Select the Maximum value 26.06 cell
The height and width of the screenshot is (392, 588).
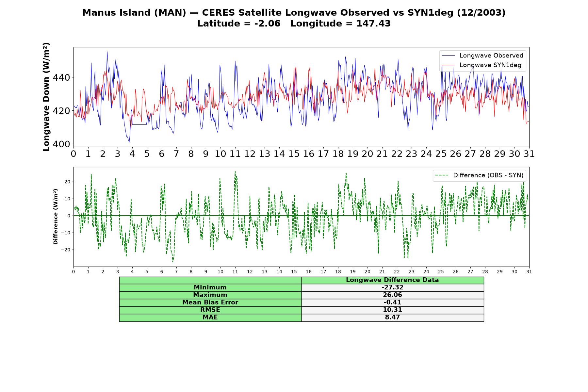[x=393, y=295]
